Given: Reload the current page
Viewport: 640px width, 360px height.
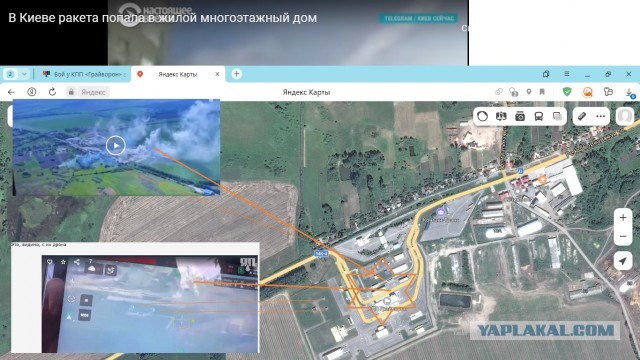Looking at the screenshot, I should click(52, 92).
